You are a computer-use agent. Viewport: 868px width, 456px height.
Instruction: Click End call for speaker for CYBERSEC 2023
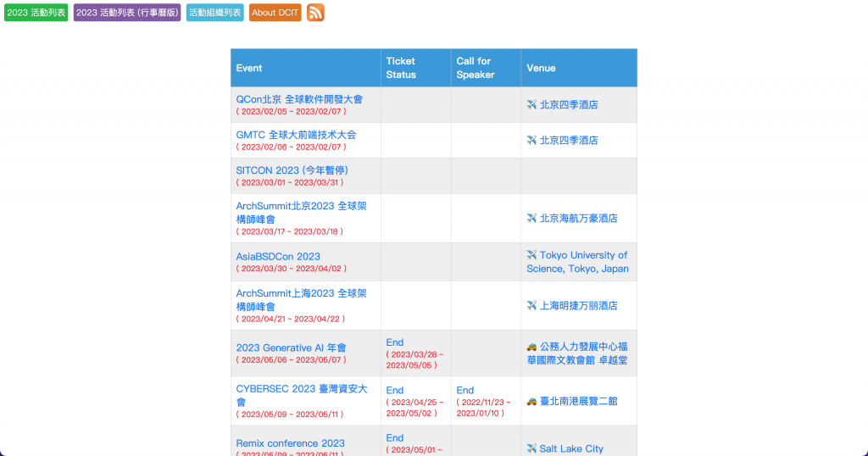pos(465,390)
